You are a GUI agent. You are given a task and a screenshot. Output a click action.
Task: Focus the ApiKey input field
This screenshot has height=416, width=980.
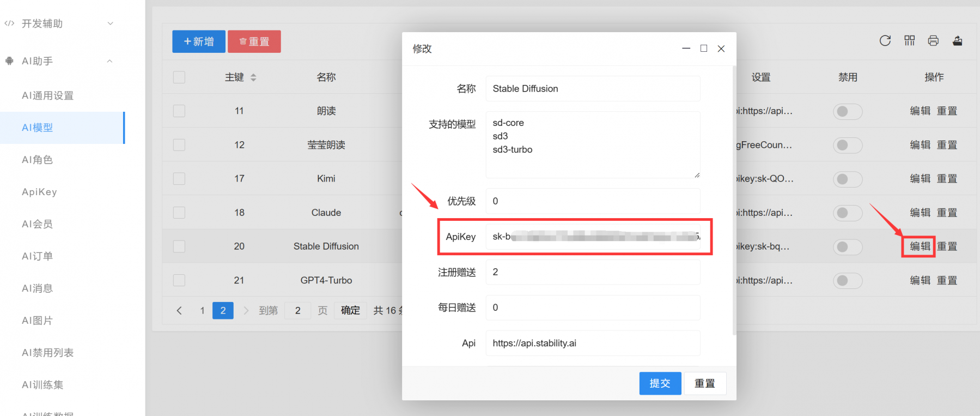(x=593, y=237)
